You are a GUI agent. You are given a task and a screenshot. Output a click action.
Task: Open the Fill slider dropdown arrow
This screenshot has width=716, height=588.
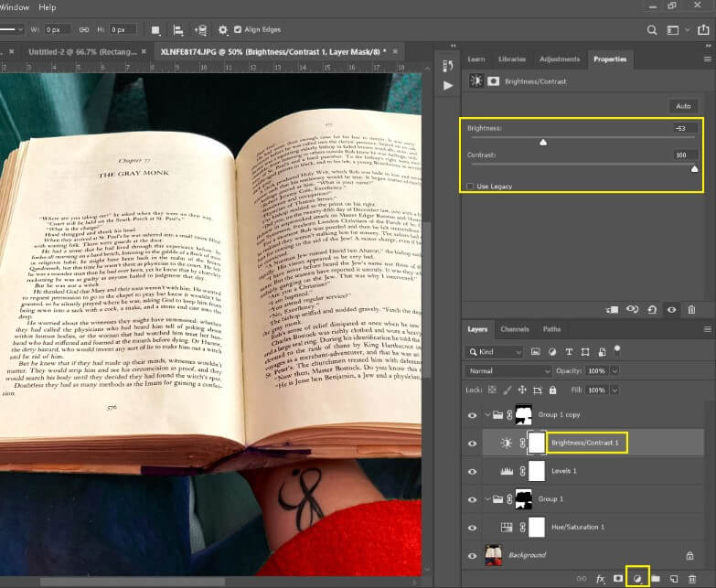pos(614,390)
